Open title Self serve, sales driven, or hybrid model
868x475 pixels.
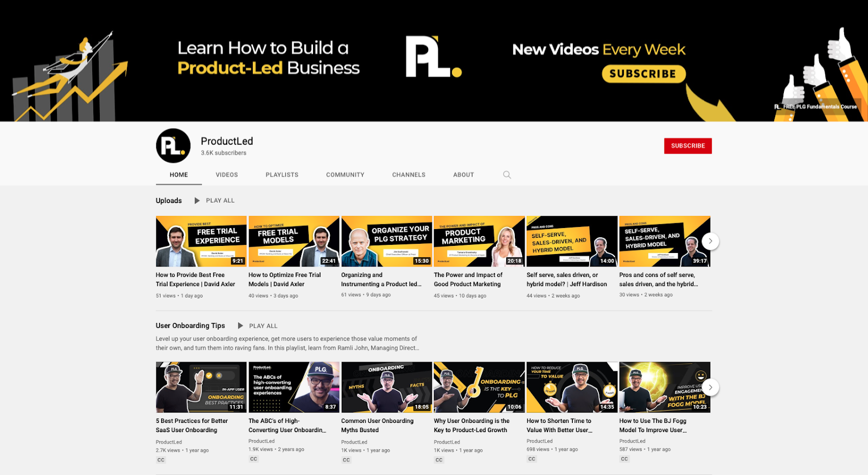pyautogui.click(x=567, y=280)
